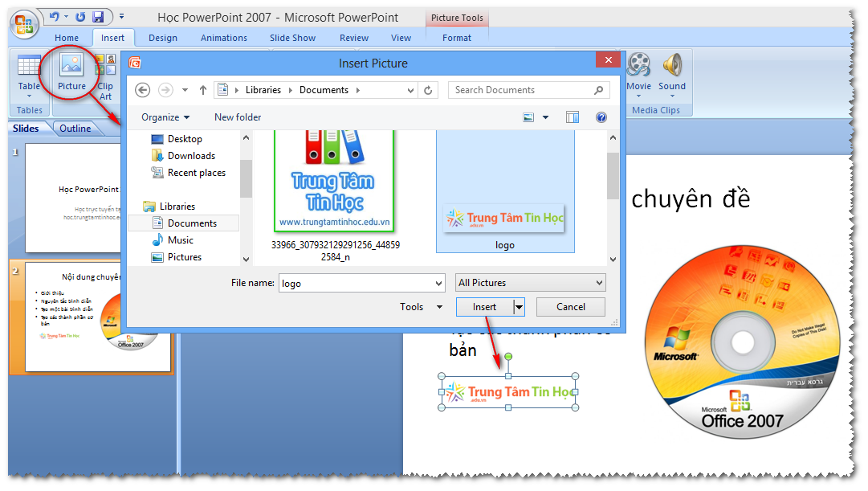The width and height of the screenshot is (868, 491).
Task: Open the Organize menu
Action: pos(165,117)
